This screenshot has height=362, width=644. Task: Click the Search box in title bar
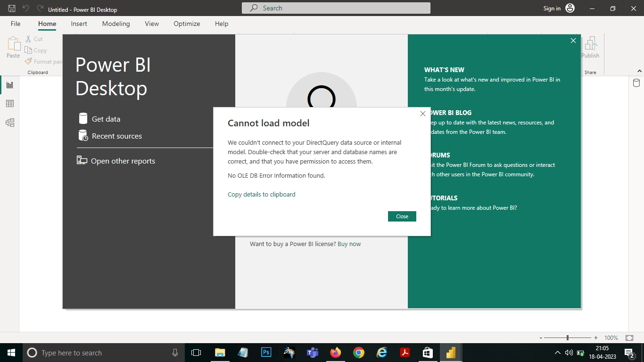pyautogui.click(x=336, y=8)
